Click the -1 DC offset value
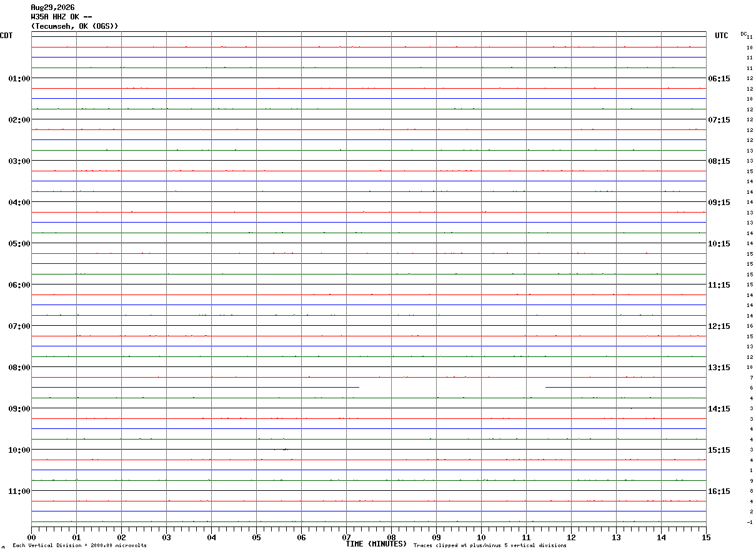Screen dimensions: 756x554 749,522
